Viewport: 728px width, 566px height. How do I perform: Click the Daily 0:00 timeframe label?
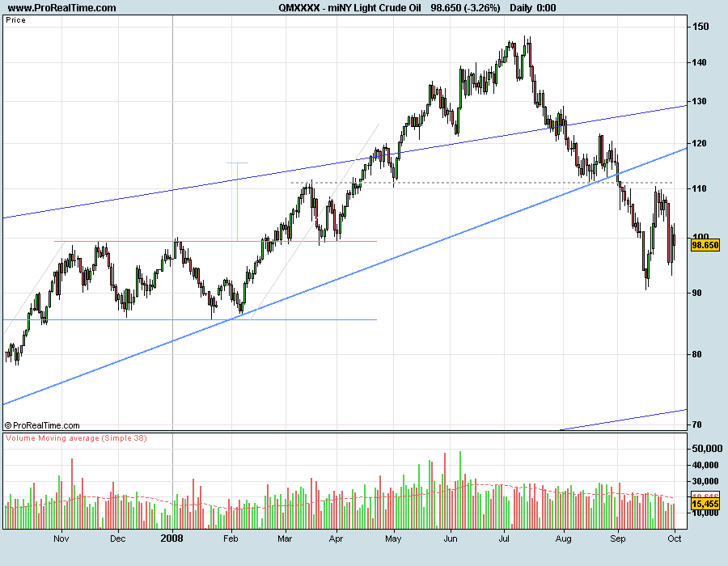point(532,8)
